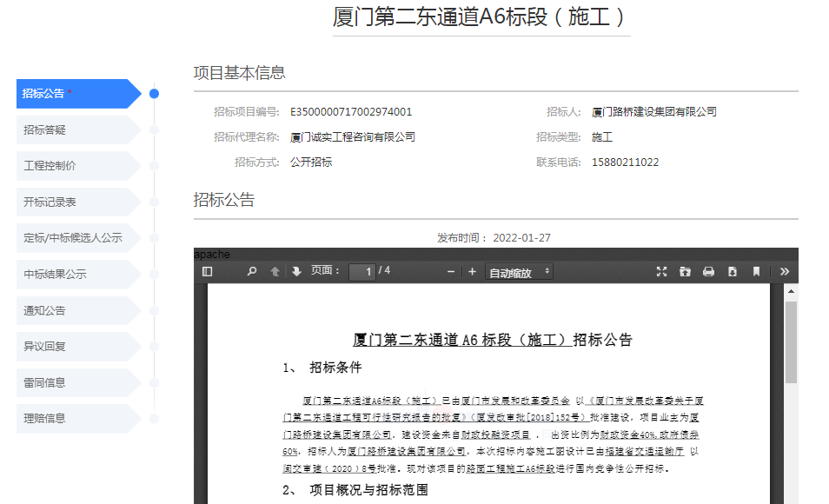829x504 pixels.
Task: Download the PDF file
Action: [x=733, y=272]
